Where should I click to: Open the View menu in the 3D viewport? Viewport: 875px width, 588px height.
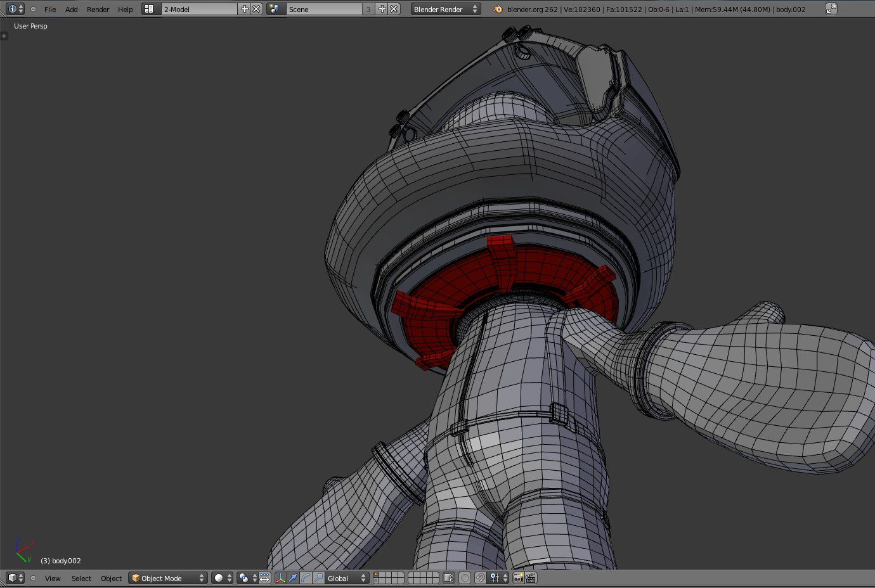[53, 578]
